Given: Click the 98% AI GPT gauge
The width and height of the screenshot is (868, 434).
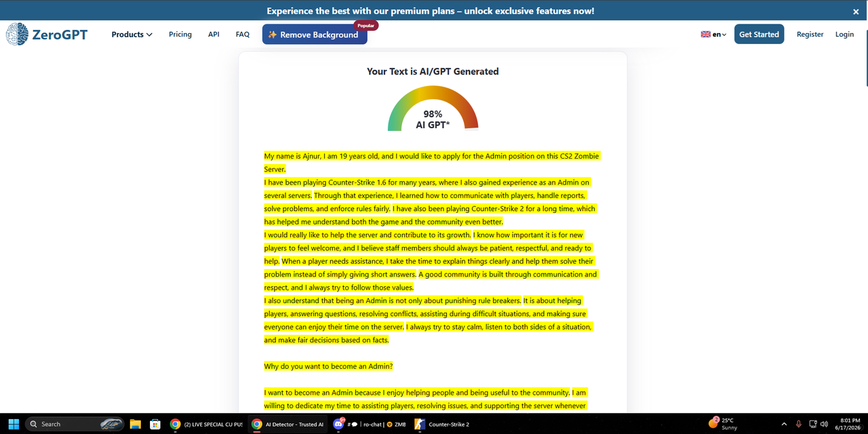Looking at the screenshot, I should click(x=433, y=108).
